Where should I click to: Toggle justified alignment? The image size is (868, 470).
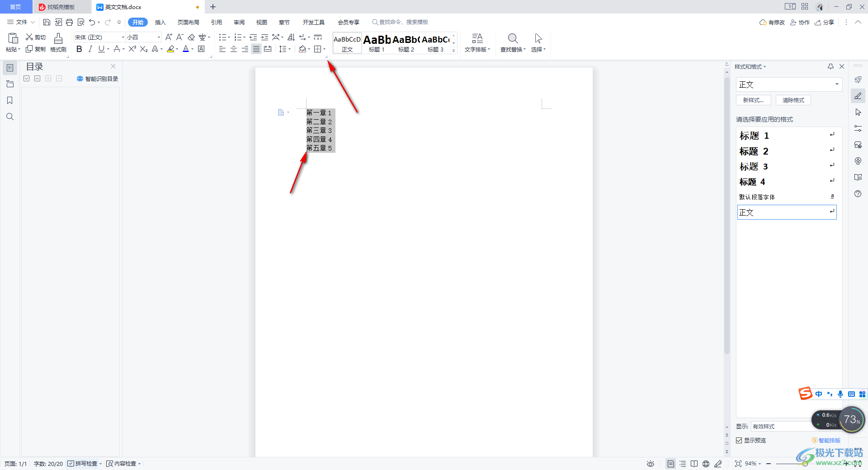click(x=256, y=49)
